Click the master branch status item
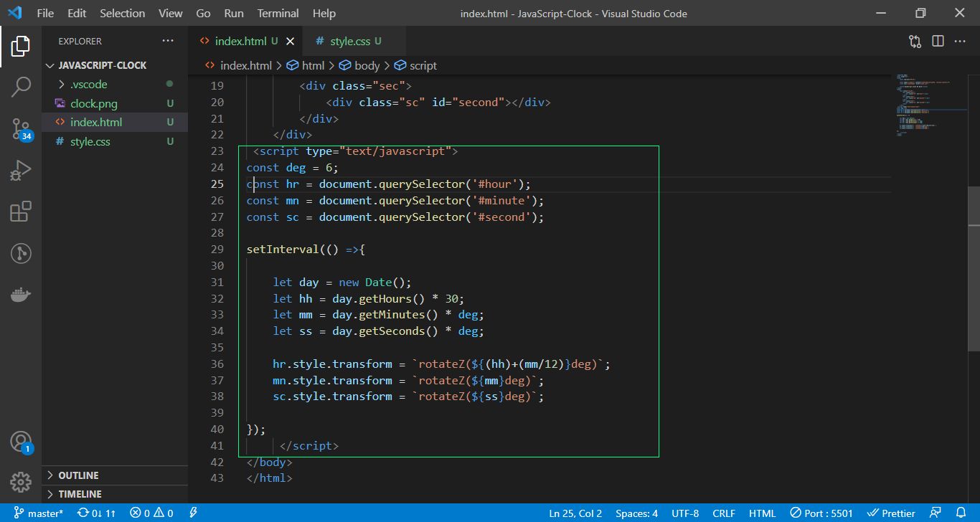 (39, 513)
